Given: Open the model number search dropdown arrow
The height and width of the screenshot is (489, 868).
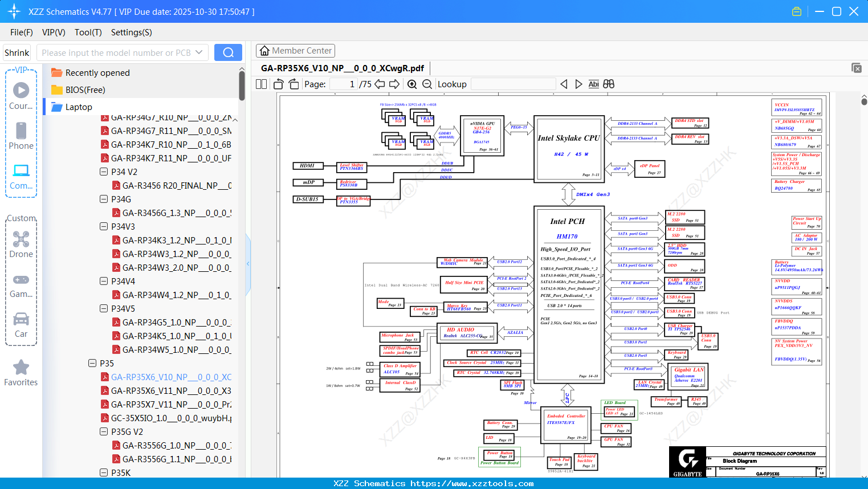Looking at the screenshot, I should [x=199, y=52].
